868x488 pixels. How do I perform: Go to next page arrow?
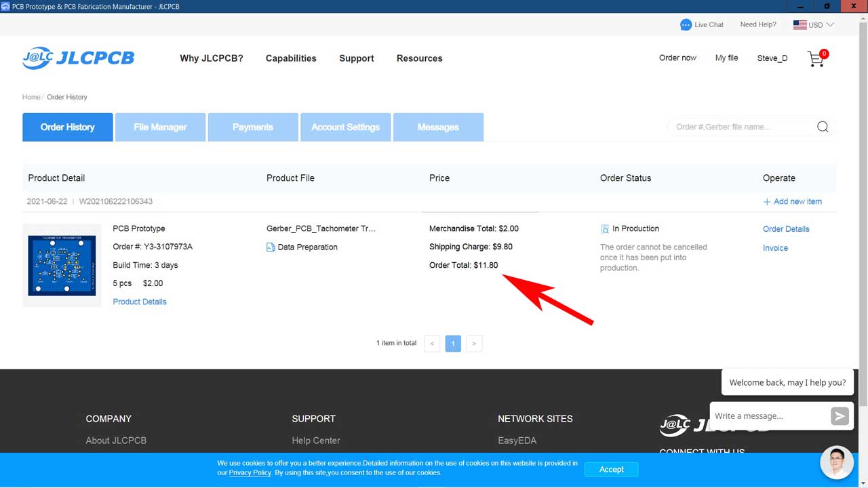[474, 344]
